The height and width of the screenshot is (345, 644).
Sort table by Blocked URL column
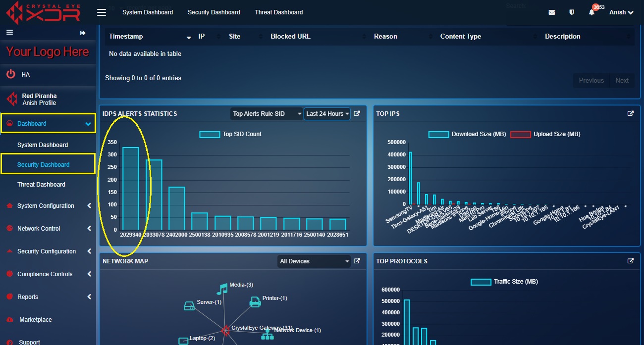point(318,37)
